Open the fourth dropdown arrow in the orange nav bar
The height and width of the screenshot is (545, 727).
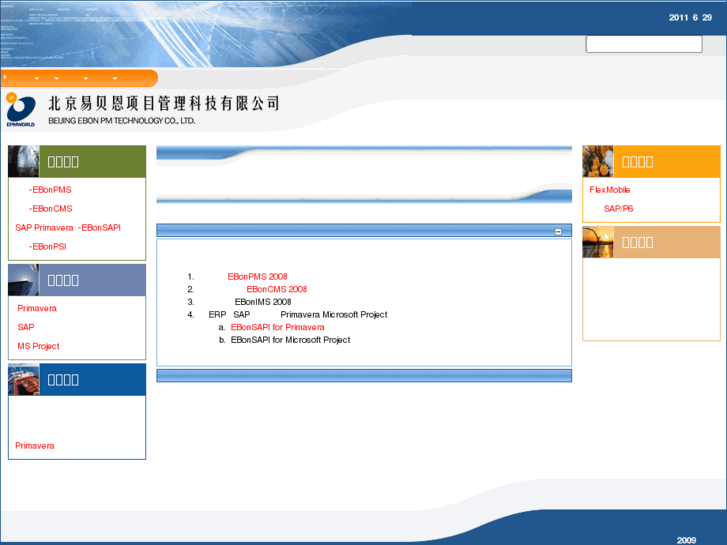click(115, 78)
